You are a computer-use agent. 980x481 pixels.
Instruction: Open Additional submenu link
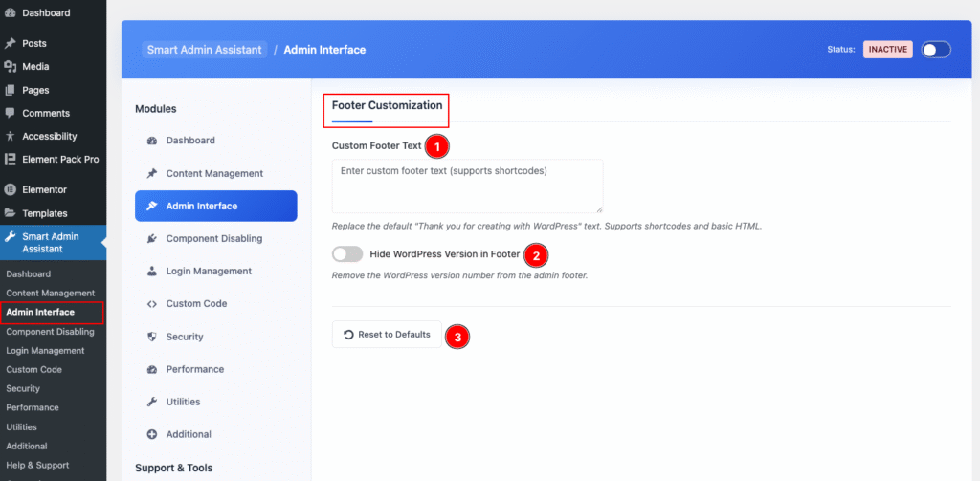26,446
